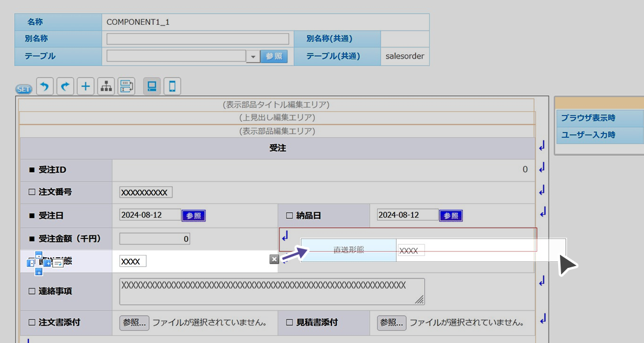
Task: Open the hierarchy tree structure icon
Action: (106, 86)
